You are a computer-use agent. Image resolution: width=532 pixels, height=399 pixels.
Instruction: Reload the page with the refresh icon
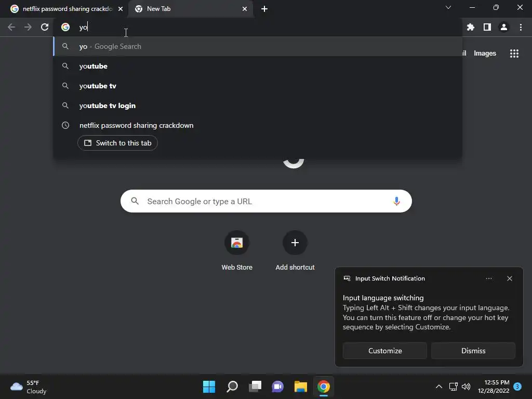(45, 27)
